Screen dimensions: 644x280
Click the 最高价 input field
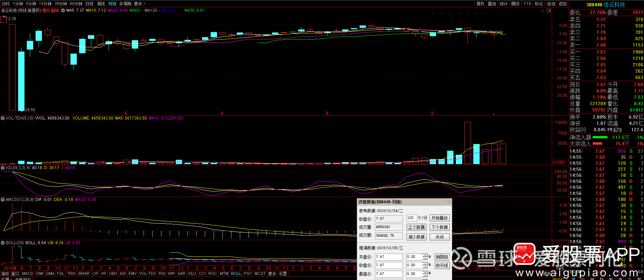click(x=389, y=274)
